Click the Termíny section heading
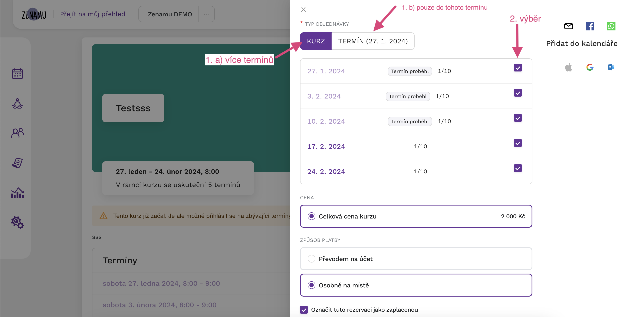 click(120, 260)
